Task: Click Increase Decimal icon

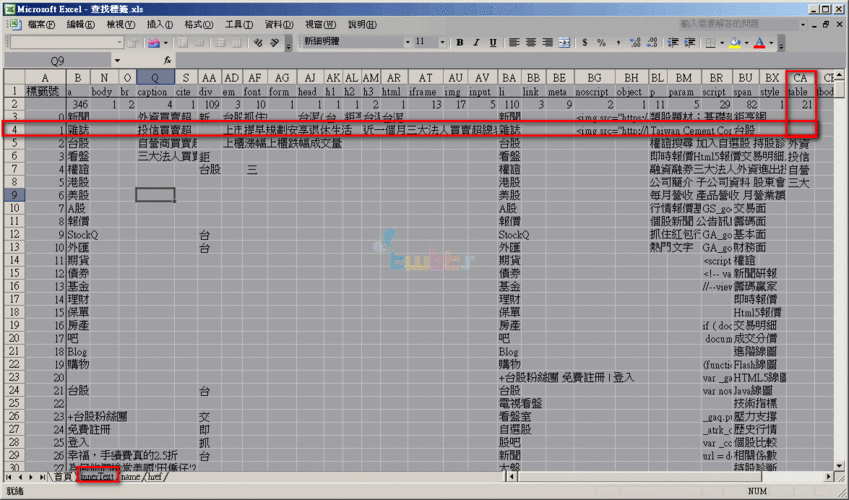Action: (635, 42)
